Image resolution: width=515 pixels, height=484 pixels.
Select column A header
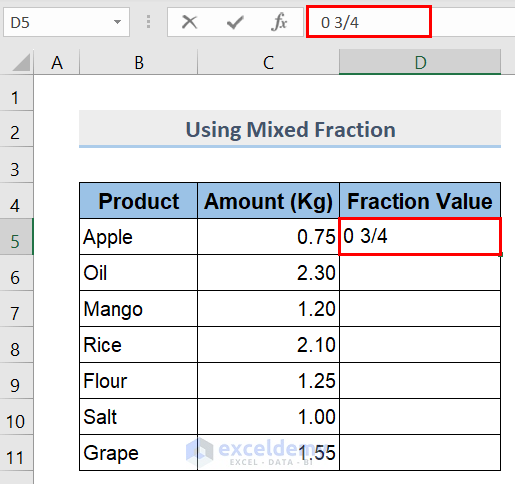(x=57, y=62)
